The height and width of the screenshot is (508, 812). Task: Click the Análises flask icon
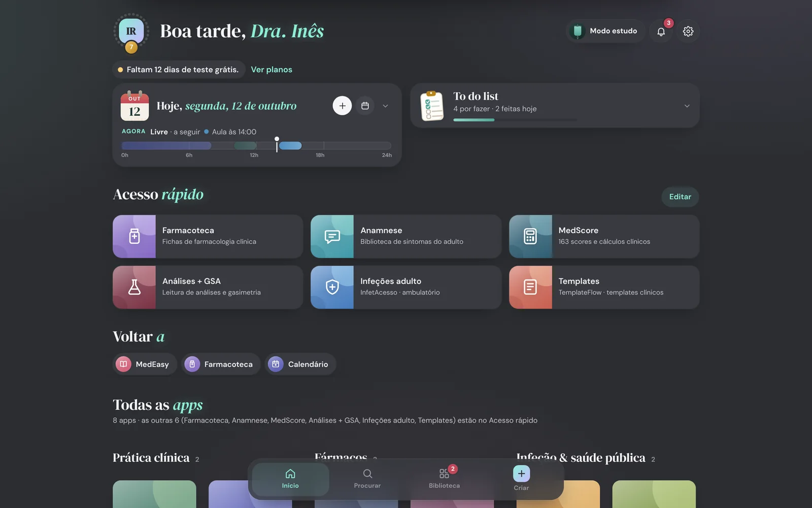(134, 287)
